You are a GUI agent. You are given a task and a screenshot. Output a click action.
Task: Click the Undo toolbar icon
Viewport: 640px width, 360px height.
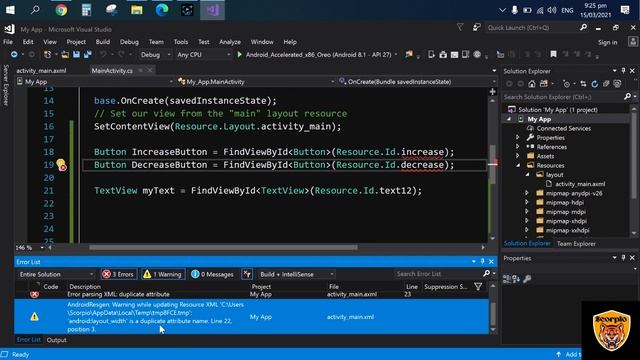pyautogui.click(x=103, y=54)
